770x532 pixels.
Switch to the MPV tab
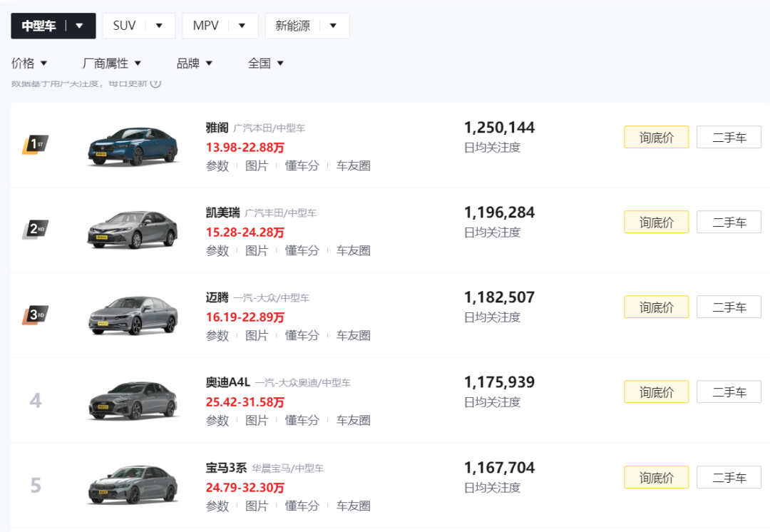(x=220, y=26)
